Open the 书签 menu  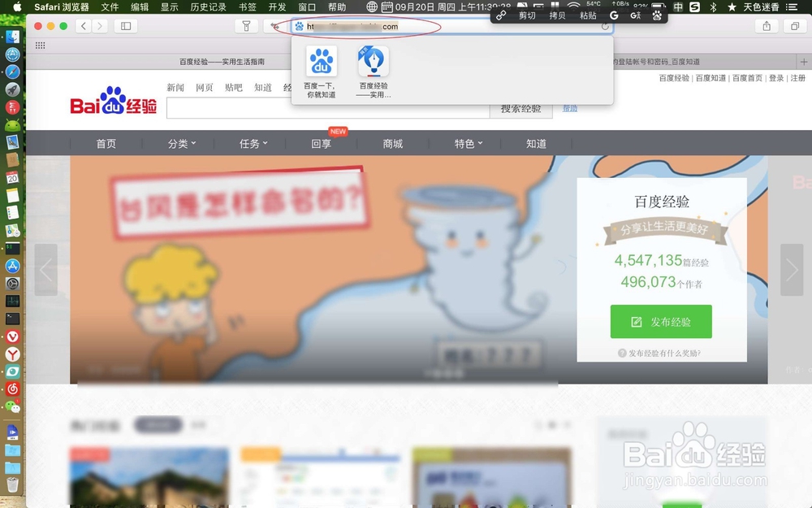click(x=248, y=7)
